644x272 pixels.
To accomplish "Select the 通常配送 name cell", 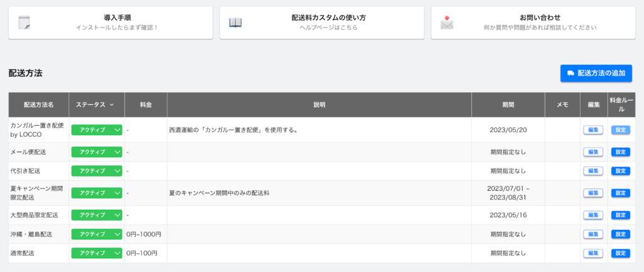I will pos(38,253).
